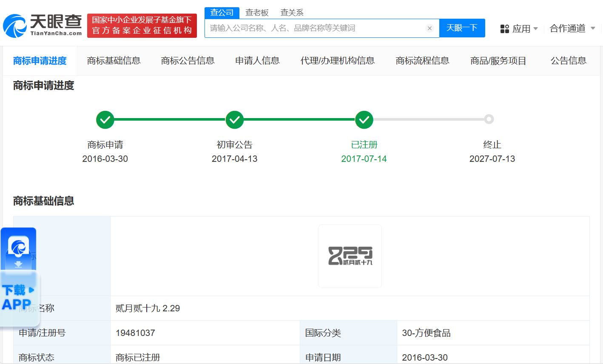This screenshot has height=364, width=603.
Task: Click the TianYanCha logo icon
Action: [15, 26]
